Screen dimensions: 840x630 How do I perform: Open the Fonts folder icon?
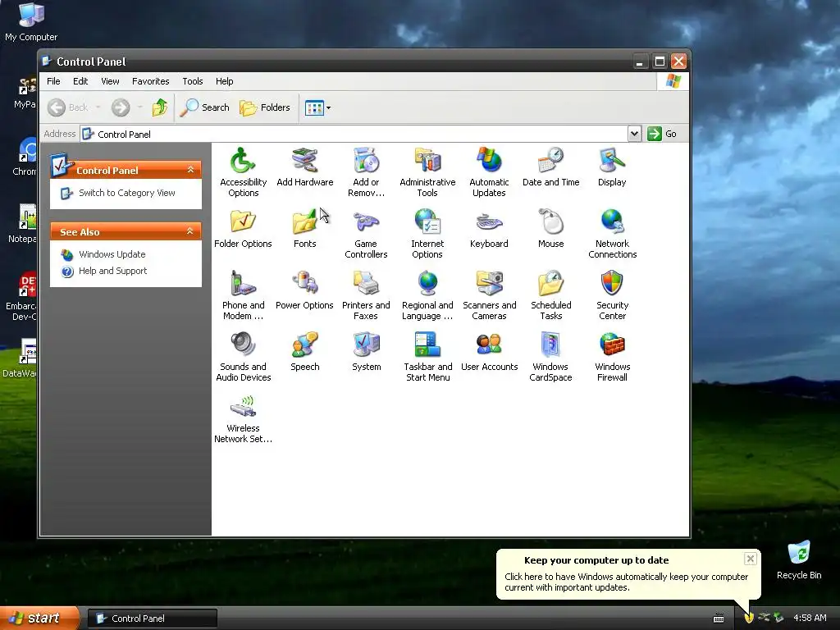pos(305,228)
